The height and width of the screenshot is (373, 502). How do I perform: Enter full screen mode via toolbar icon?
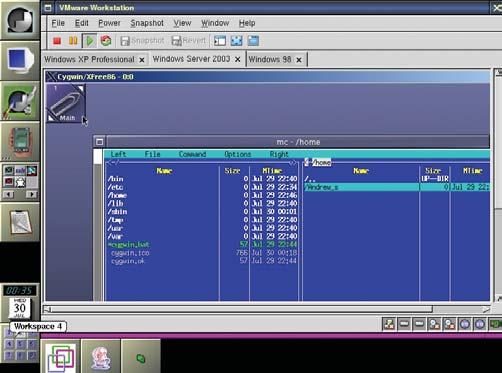click(237, 41)
